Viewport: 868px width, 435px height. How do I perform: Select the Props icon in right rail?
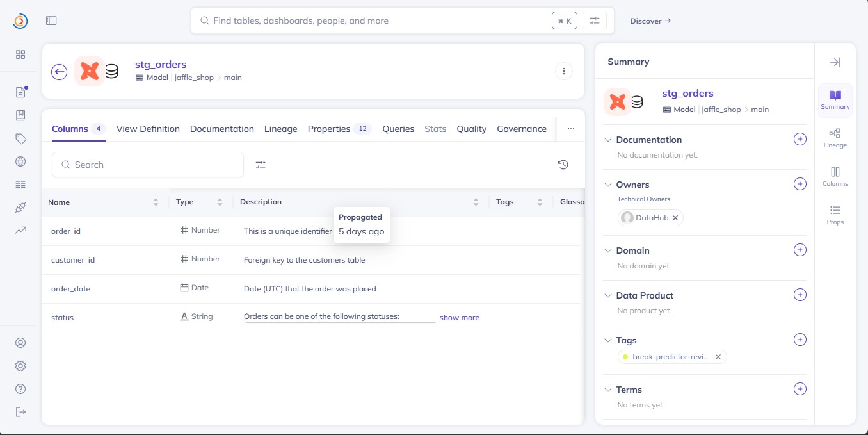pos(835,215)
